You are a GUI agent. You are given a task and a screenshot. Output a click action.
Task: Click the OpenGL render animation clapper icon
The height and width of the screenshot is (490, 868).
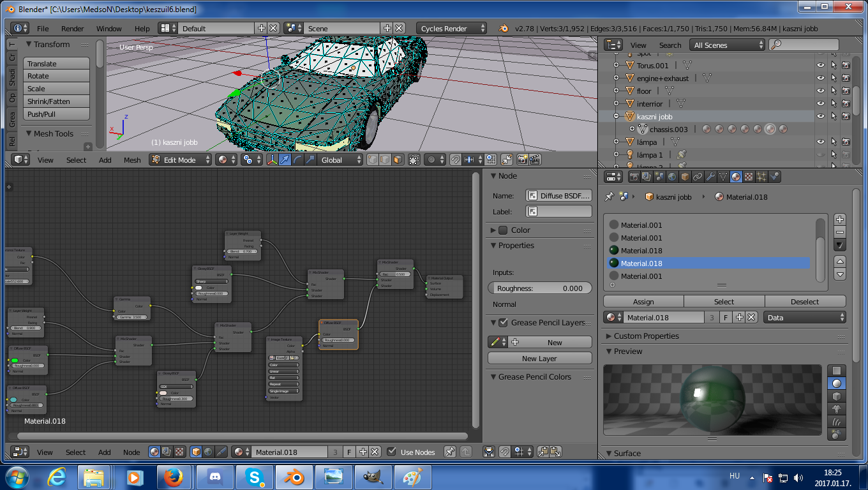535,160
